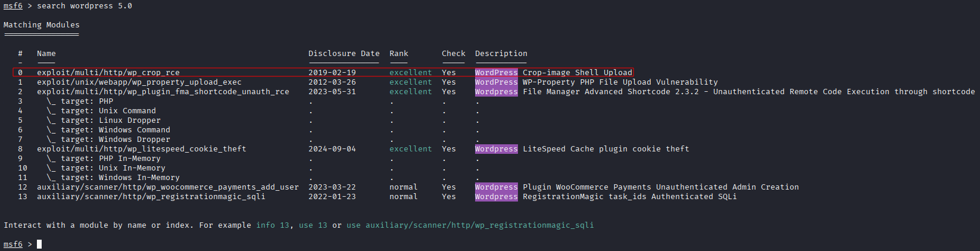Select the exploit/unix/webapp/wp_property_upload_exec module name

(x=139, y=82)
